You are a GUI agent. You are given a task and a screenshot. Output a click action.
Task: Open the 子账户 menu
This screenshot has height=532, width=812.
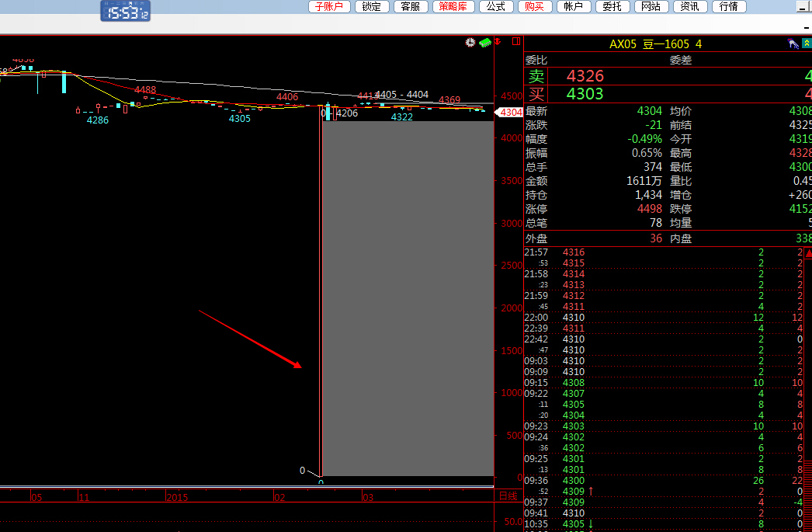[329, 6]
